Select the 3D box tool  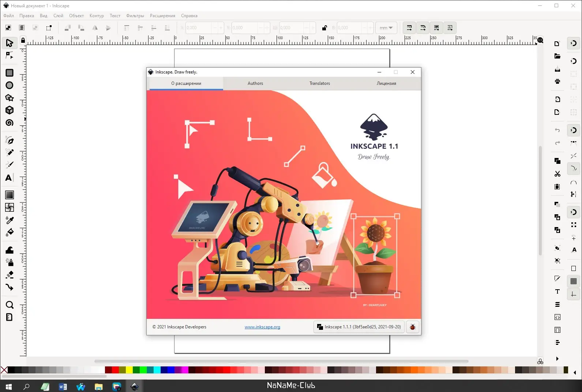pos(10,110)
